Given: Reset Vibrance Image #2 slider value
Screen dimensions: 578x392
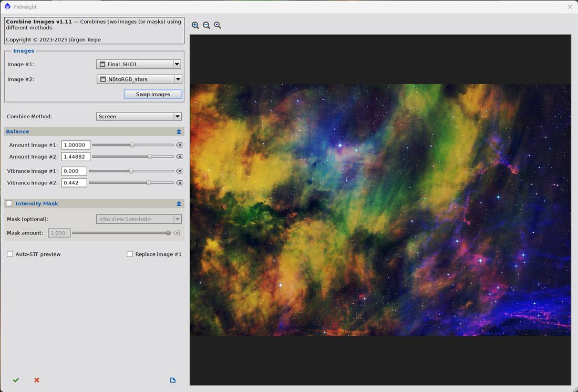Looking at the screenshot, I should pyautogui.click(x=179, y=183).
